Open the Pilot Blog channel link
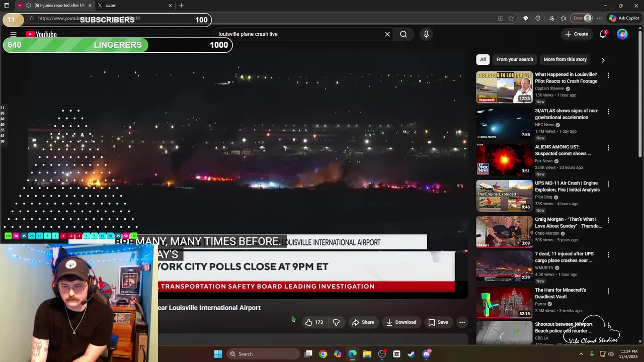 (543, 197)
